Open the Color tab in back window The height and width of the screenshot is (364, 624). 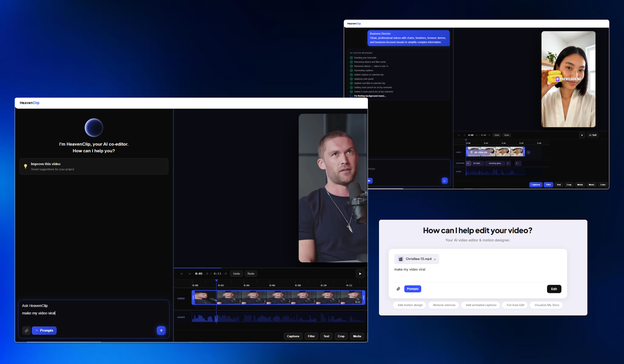pos(603,185)
